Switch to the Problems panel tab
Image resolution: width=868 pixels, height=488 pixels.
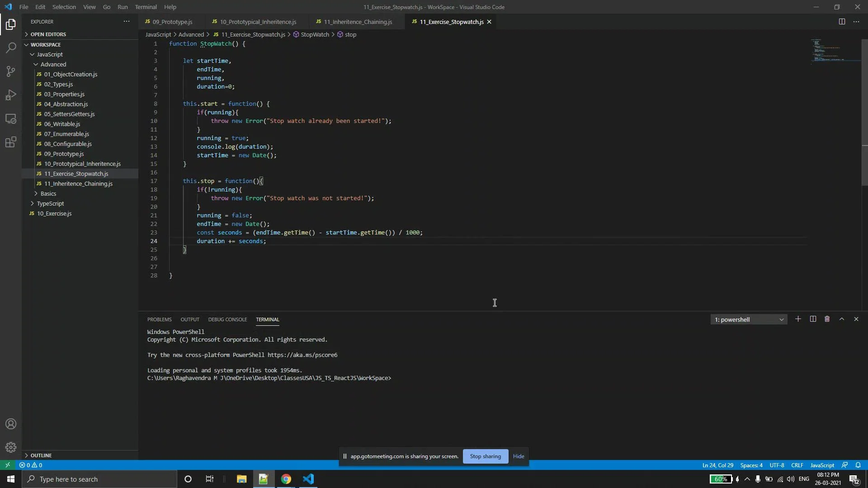click(159, 319)
